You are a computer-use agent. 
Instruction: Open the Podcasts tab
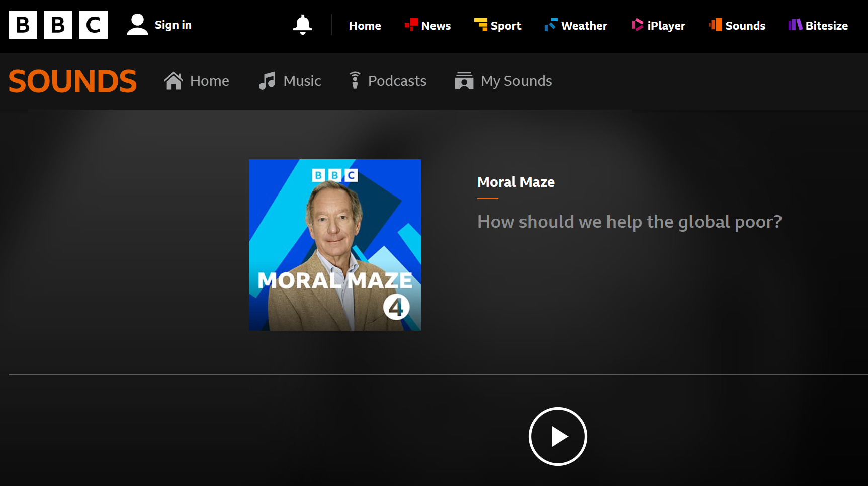[x=397, y=81]
